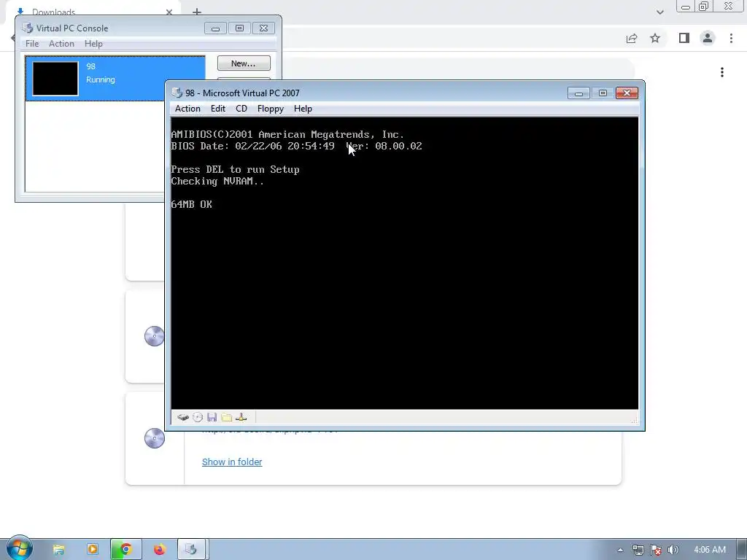
Task: Click the shared folder status icon
Action: 227,418
